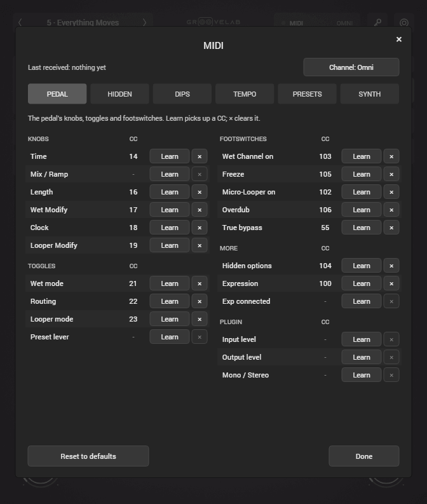Image resolution: width=427 pixels, height=504 pixels.
Task: Clear the Output level CC assignment
Action: click(x=391, y=357)
